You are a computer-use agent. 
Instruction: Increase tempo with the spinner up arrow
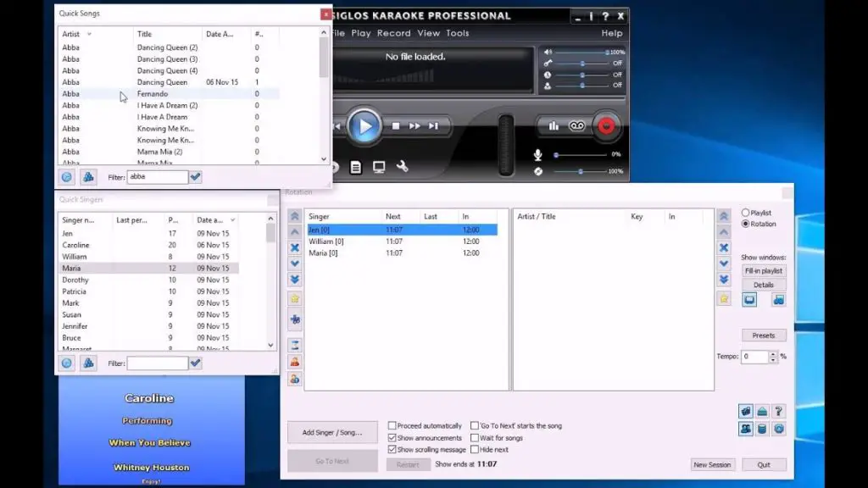tap(773, 353)
